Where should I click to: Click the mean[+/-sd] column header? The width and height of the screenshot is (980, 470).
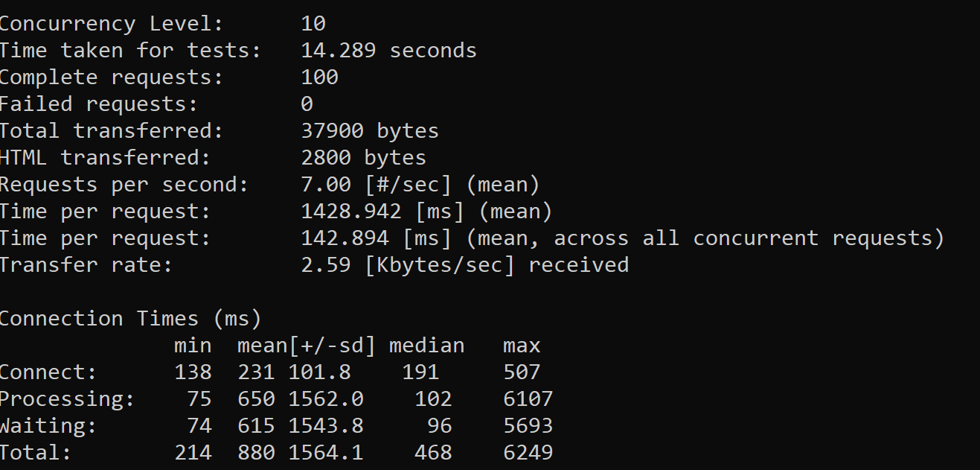[306, 346]
